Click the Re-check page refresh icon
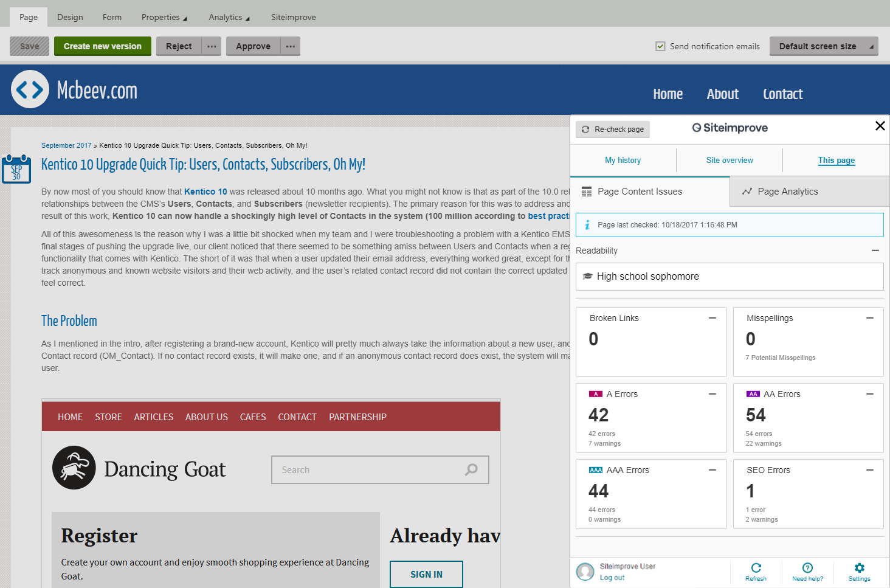Screen dimensions: 890x588 tap(585, 130)
